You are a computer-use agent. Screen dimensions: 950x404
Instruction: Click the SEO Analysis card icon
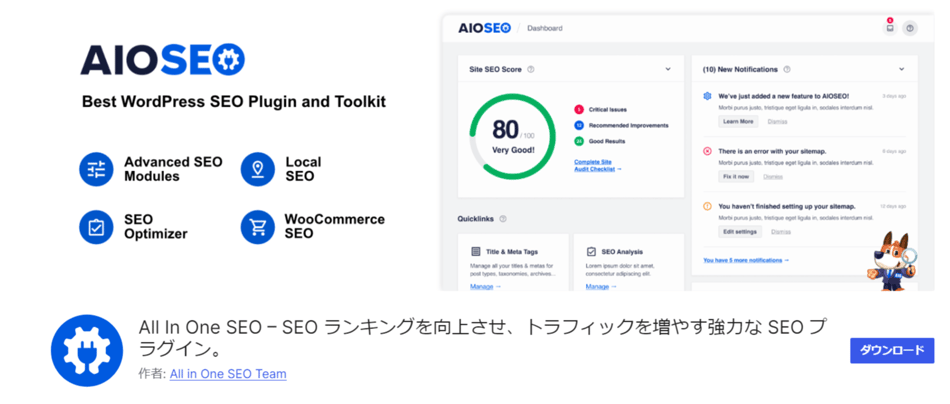(x=591, y=251)
